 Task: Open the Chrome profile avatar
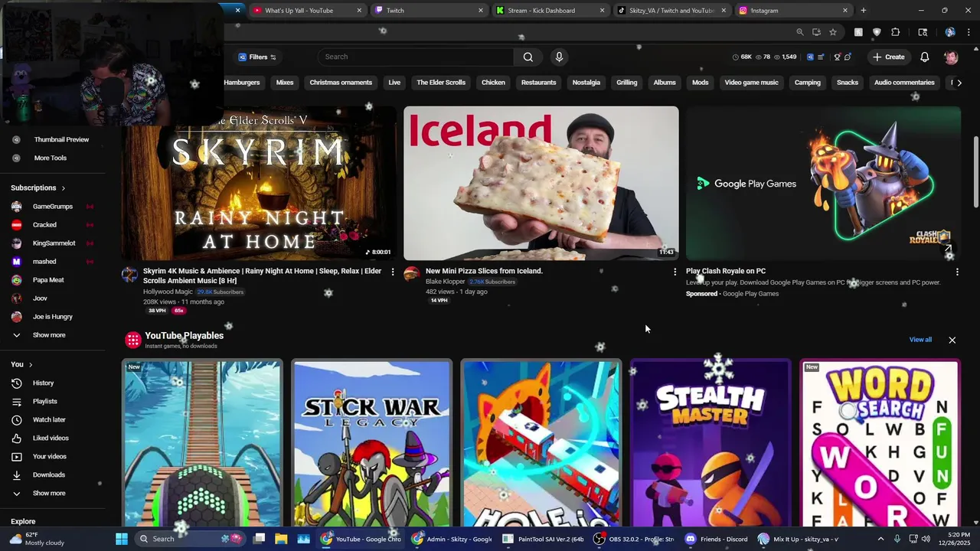tap(950, 32)
